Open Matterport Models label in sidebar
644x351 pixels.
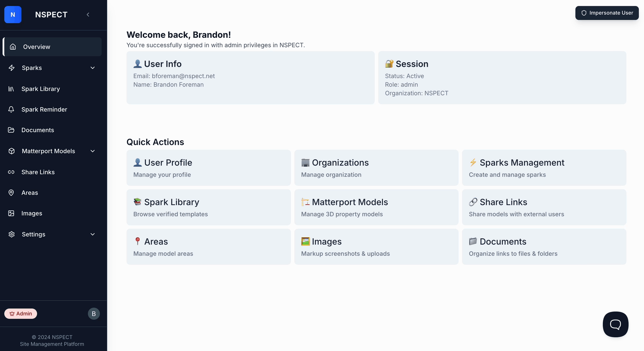click(x=48, y=151)
